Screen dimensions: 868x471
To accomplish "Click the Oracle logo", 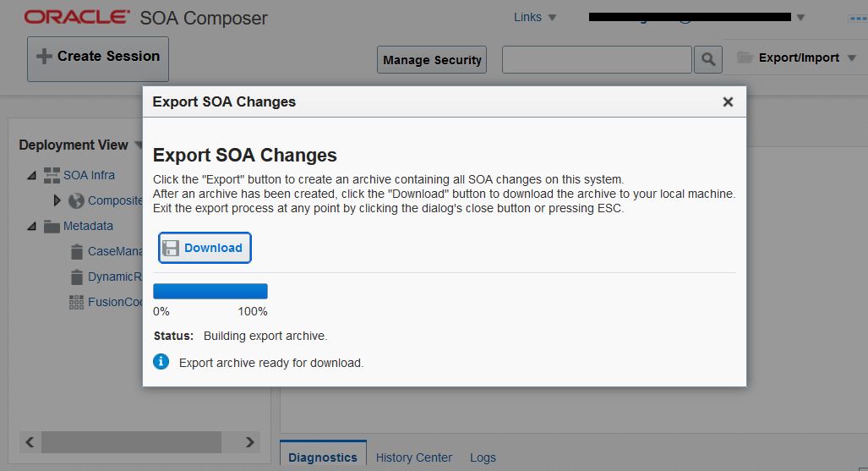I will pos(77,17).
